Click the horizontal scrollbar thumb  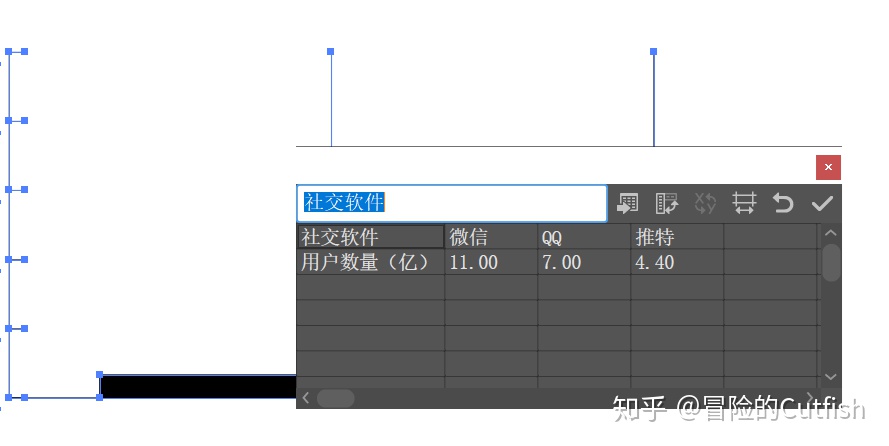click(x=336, y=398)
